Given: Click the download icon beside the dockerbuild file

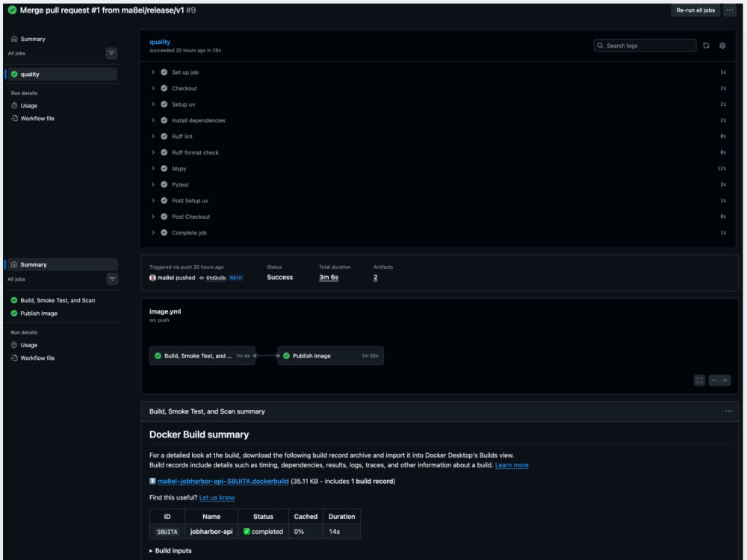Looking at the screenshot, I should pos(152,482).
